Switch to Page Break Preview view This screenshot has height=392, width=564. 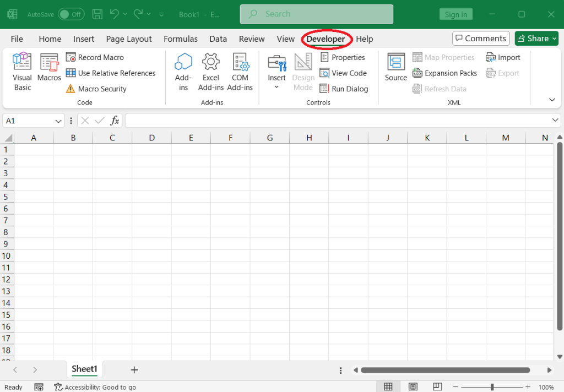(x=437, y=386)
